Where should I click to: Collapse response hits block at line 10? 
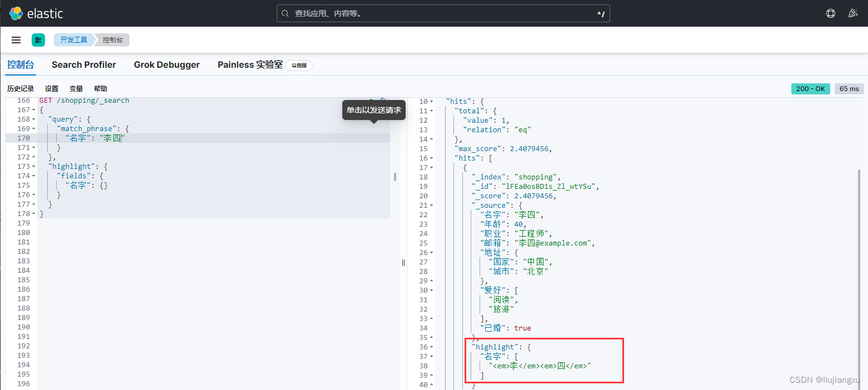pyautogui.click(x=432, y=102)
